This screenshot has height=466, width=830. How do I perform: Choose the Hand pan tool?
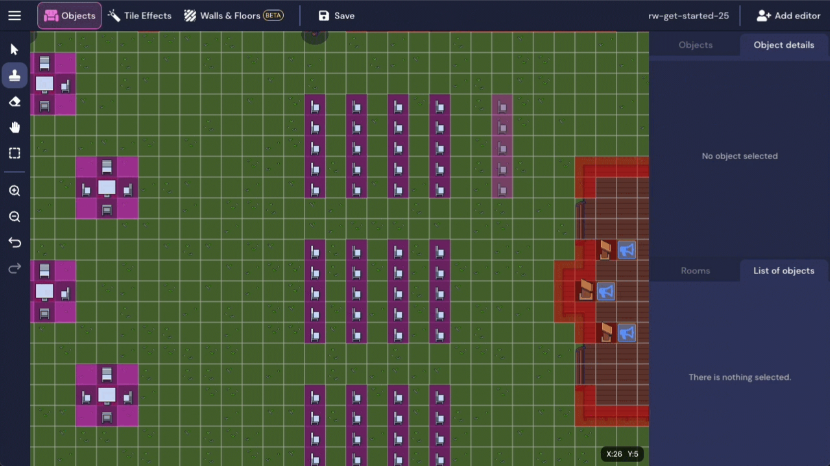[x=14, y=127]
